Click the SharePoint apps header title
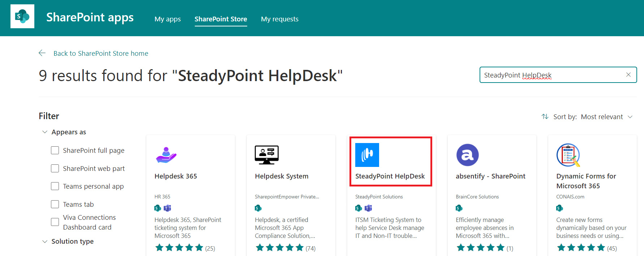The image size is (644, 256). click(90, 17)
